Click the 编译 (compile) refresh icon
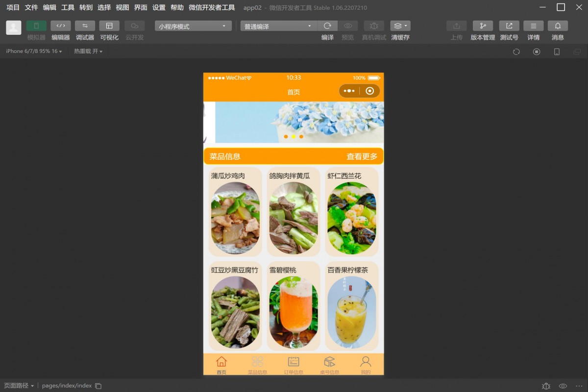The height and width of the screenshot is (392, 588). point(327,26)
